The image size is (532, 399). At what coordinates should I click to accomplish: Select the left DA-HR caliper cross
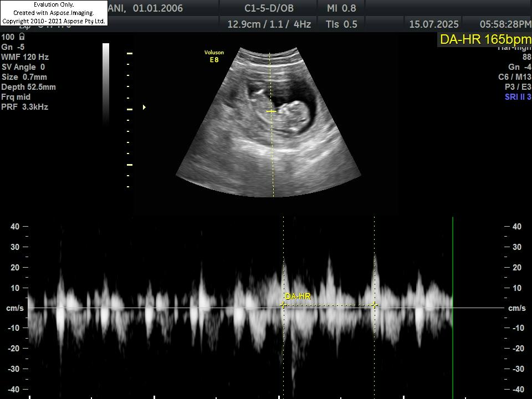[284, 305]
